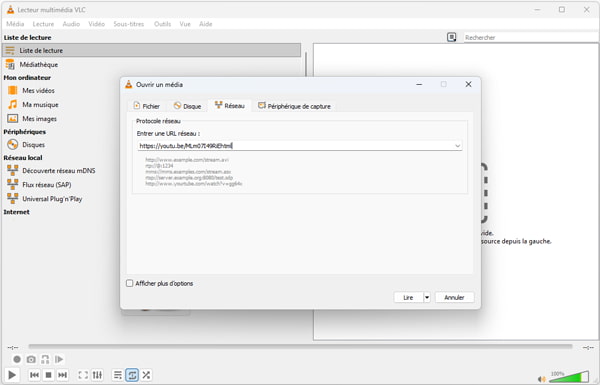The image size is (600, 385).
Task: Toggle shuffle random playback
Action: tap(146, 375)
